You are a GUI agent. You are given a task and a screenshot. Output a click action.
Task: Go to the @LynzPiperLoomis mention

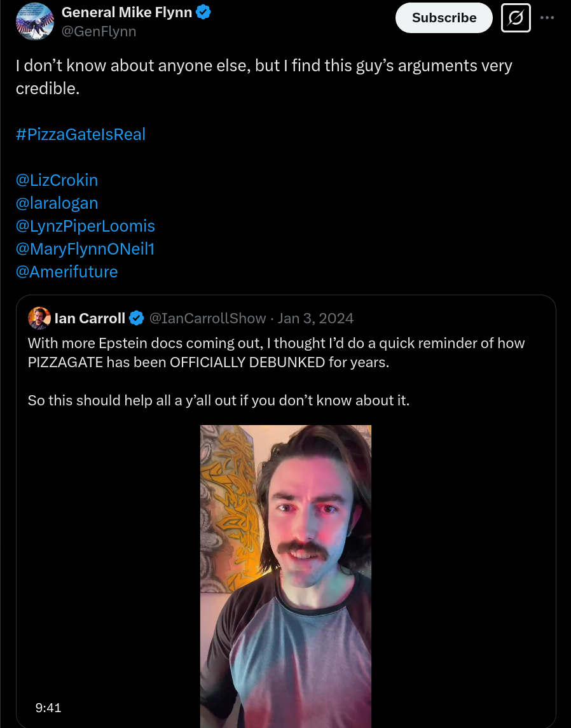coord(85,226)
